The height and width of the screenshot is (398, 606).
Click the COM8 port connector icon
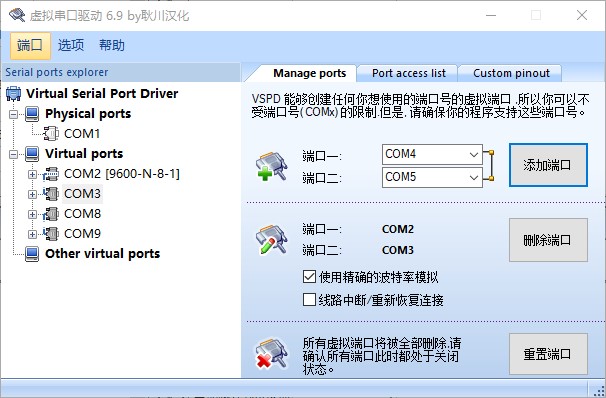tap(51, 214)
